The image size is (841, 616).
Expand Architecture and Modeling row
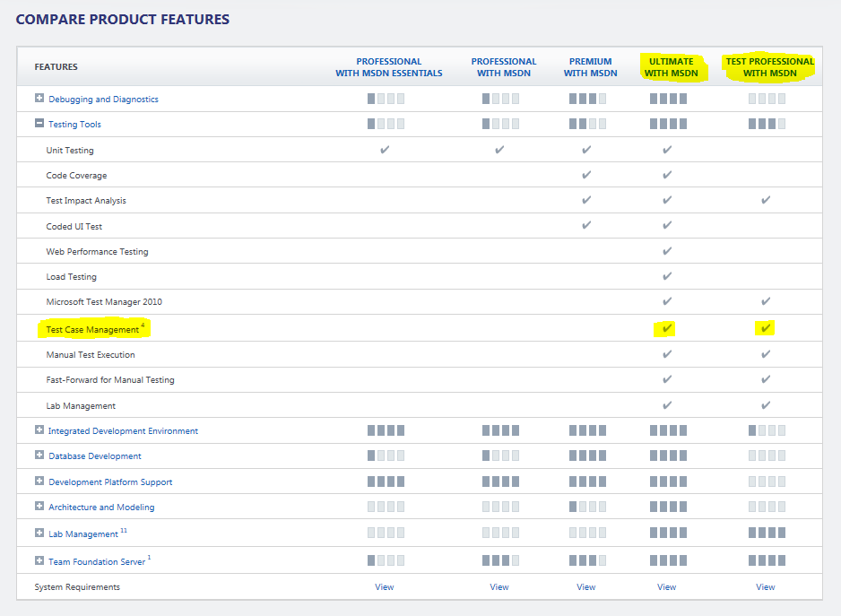tap(39, 506)
